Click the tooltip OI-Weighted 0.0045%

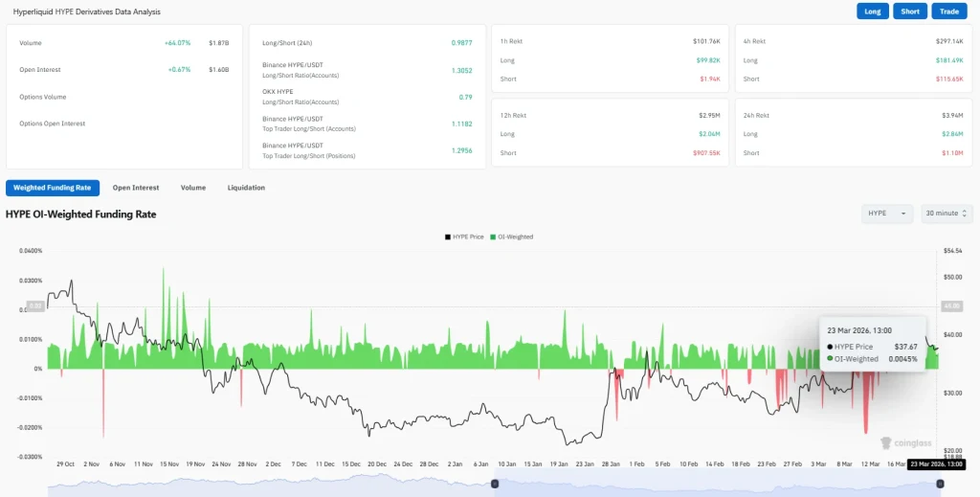pyautogui.click(x=872, y=359)
